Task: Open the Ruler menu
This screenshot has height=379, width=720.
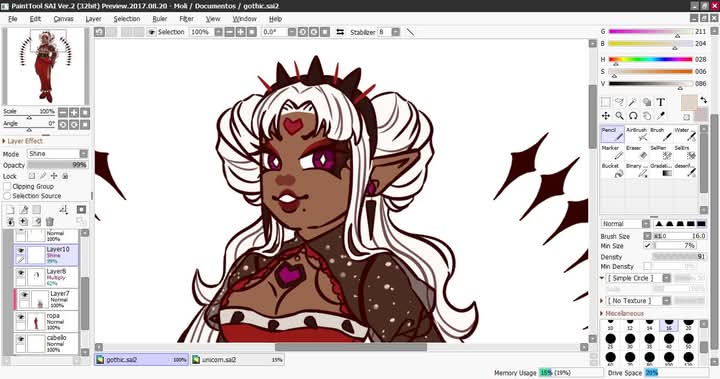Action: click(160, 19)
